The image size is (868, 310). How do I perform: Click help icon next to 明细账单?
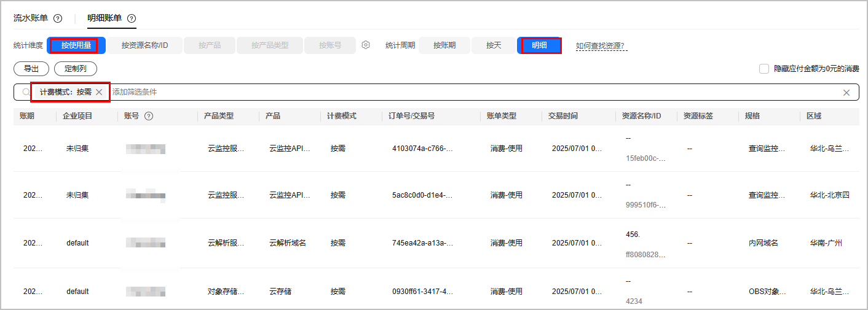(x=132, y=18)
